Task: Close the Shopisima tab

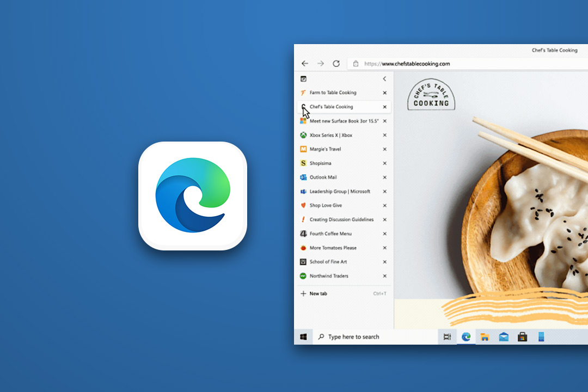Action: click(385, 163)
